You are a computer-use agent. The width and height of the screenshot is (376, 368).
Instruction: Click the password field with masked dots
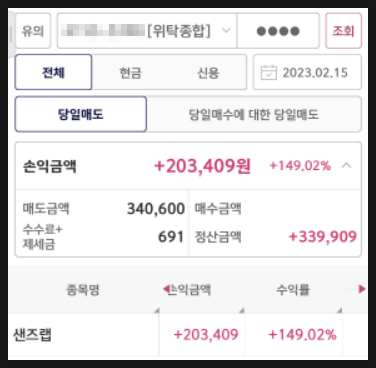(278, 31)
